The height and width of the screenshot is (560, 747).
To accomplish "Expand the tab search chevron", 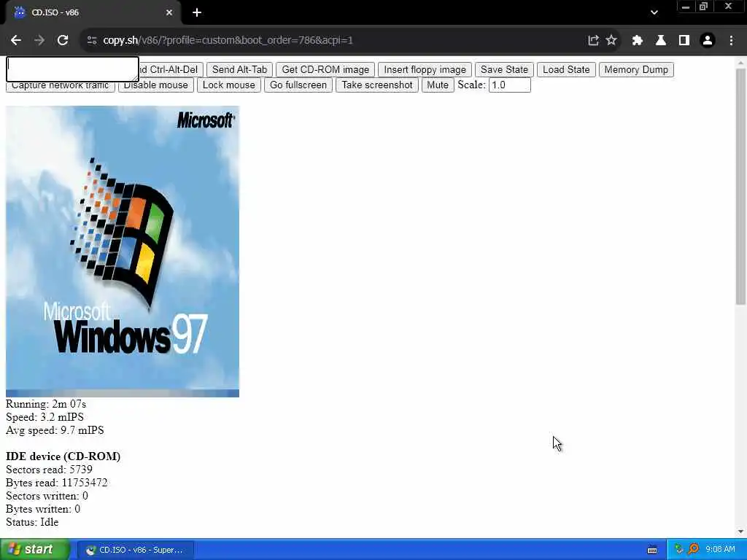I will pos(654,13).
